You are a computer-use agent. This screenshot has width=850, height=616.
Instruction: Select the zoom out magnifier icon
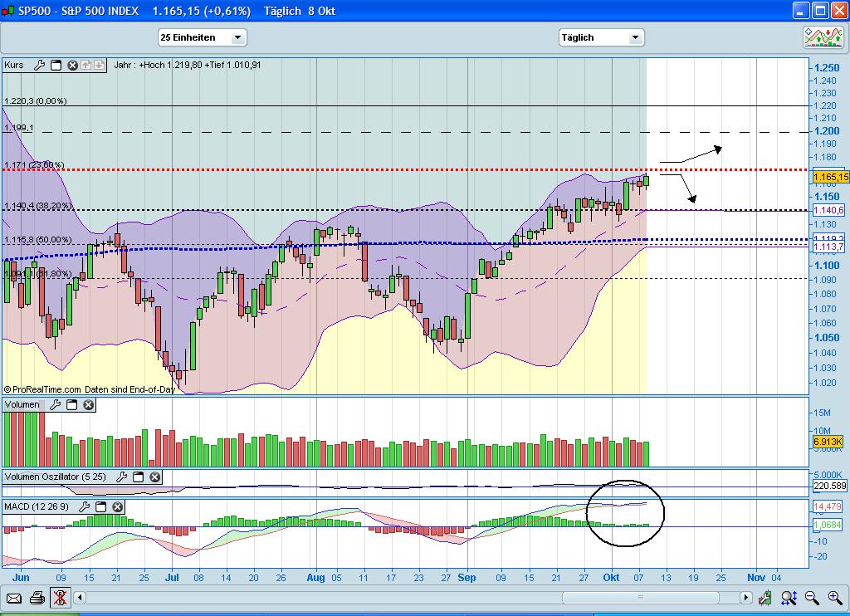[x=811, y=599]
